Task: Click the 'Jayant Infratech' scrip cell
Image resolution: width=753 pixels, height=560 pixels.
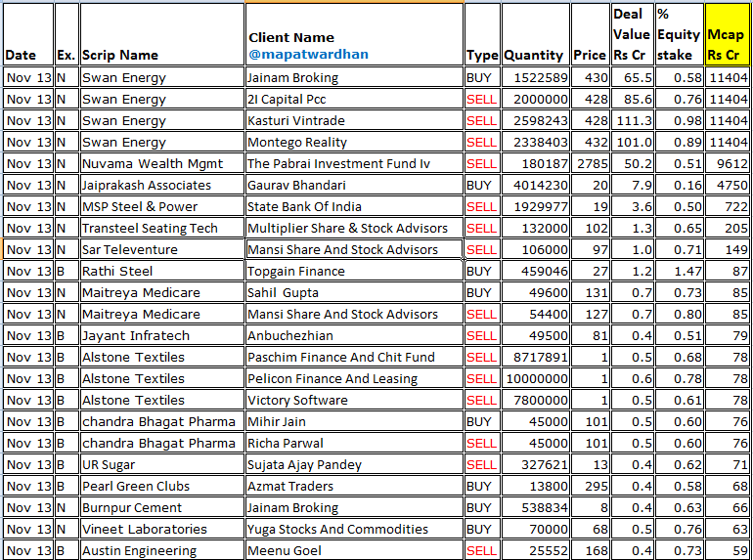Action: (161, 336)
